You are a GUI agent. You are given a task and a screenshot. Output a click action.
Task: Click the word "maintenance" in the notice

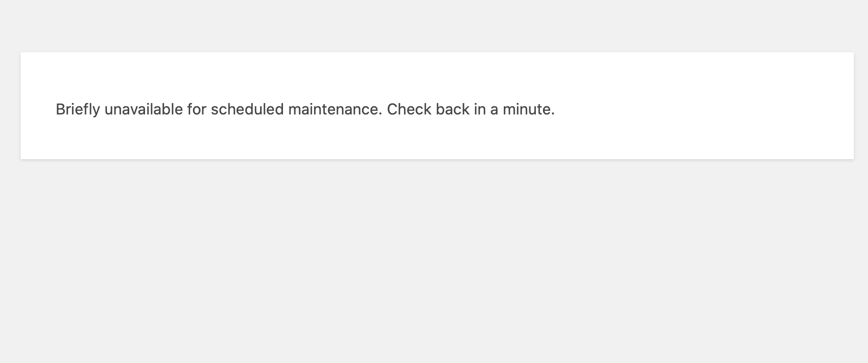(x=334, y=110)
